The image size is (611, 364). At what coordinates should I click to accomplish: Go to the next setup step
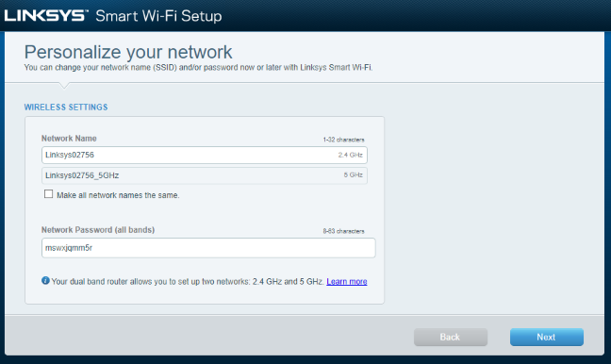click(x=547, y=337)
